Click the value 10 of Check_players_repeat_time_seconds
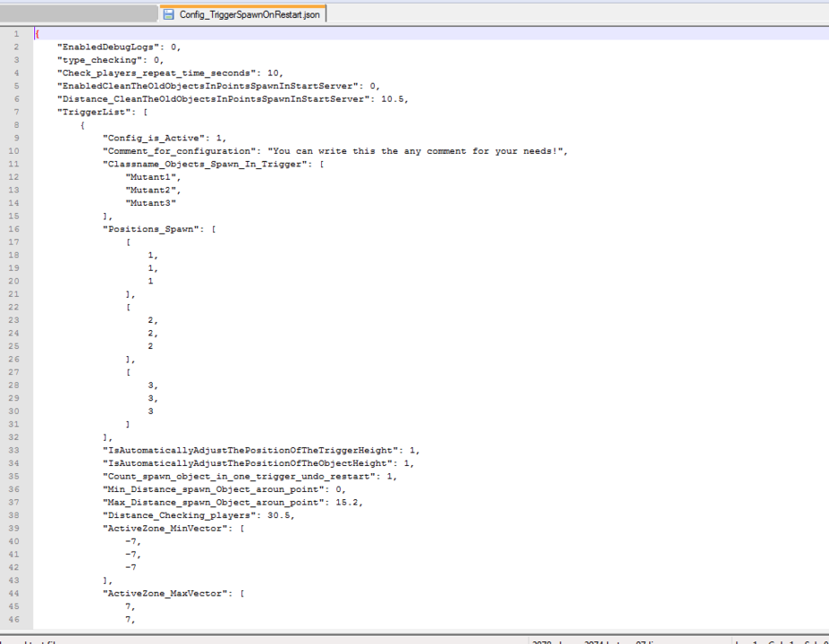The image size is (829, 644). [273, 73]
